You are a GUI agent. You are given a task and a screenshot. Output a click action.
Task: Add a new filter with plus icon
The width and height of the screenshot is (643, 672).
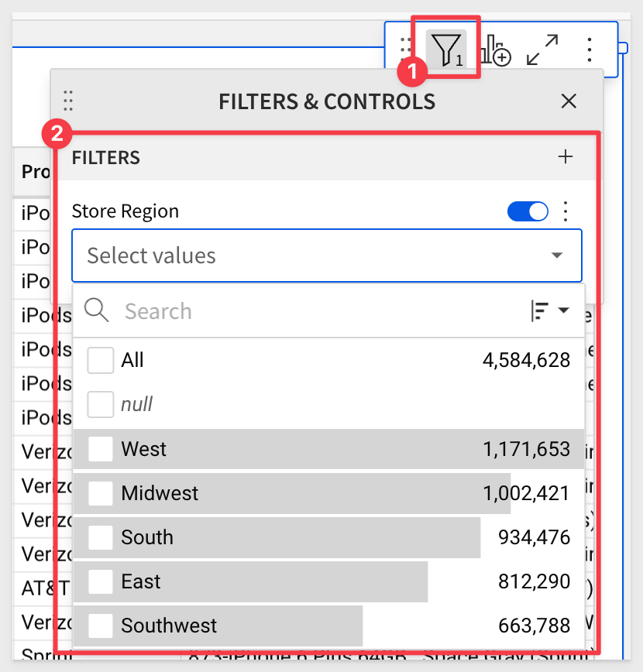click(x=565, y=157)
